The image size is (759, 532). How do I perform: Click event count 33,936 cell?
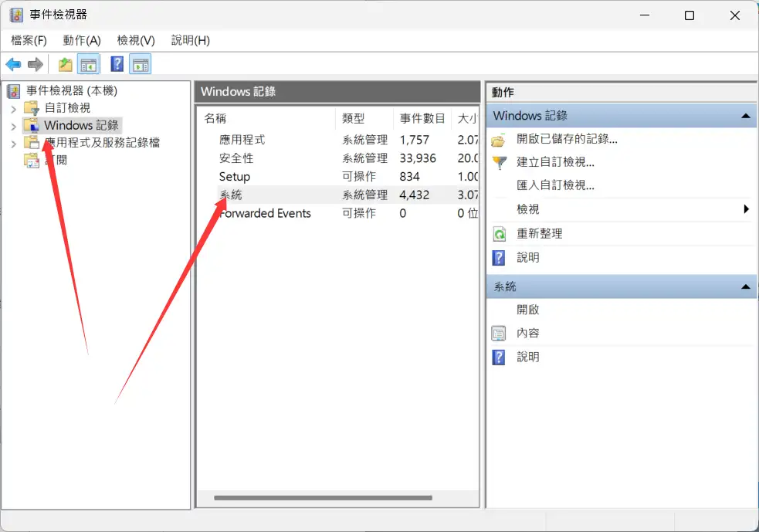pos(418,158)
